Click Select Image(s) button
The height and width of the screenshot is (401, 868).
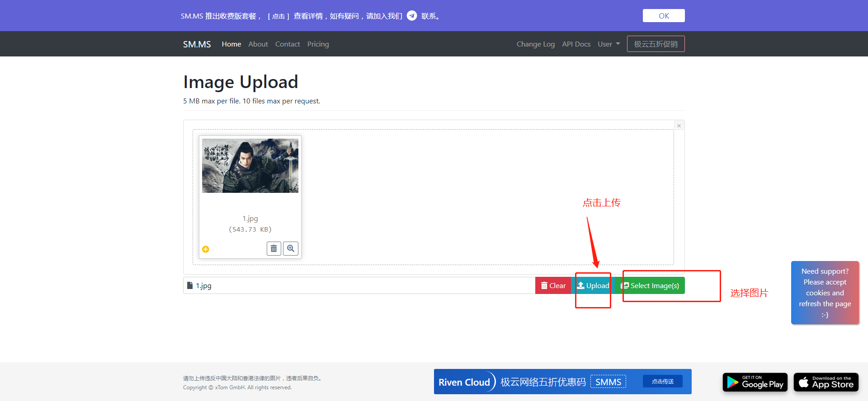coord(650,285)
